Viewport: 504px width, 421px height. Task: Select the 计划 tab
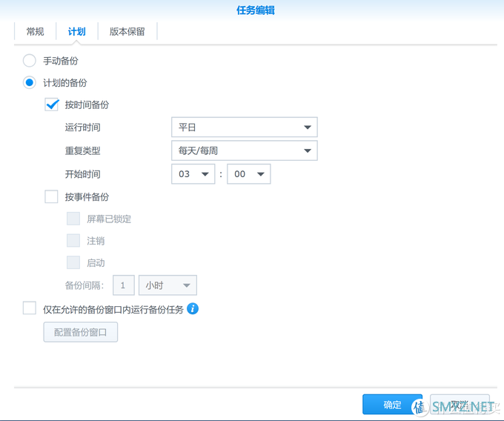tap(76, 31)
